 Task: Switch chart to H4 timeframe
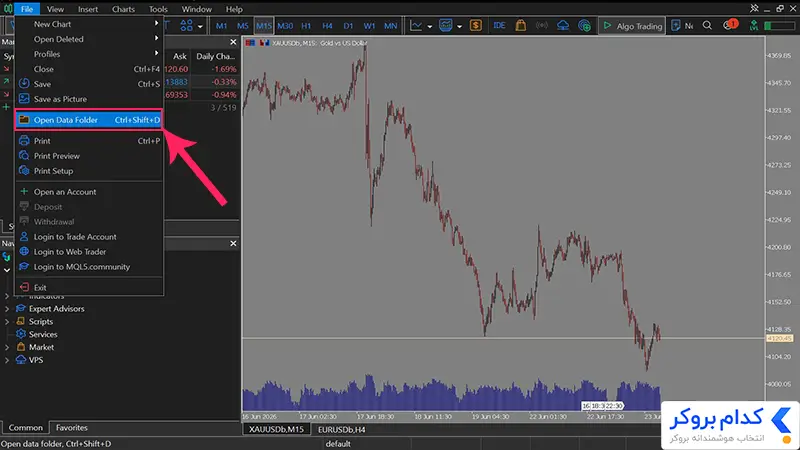pyautogui.click(x=327, y=26)
